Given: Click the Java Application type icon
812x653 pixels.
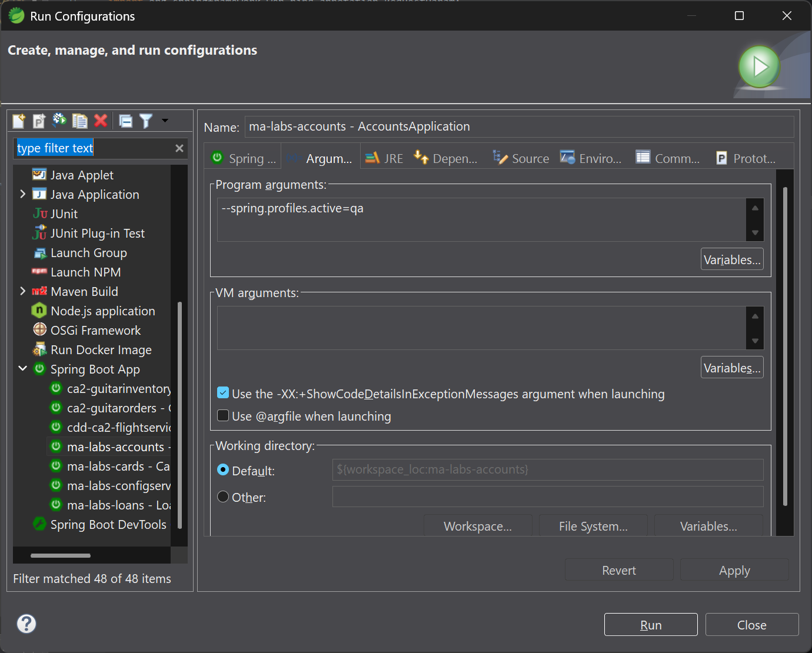Looking at the screenshot, I should [39, 194].
